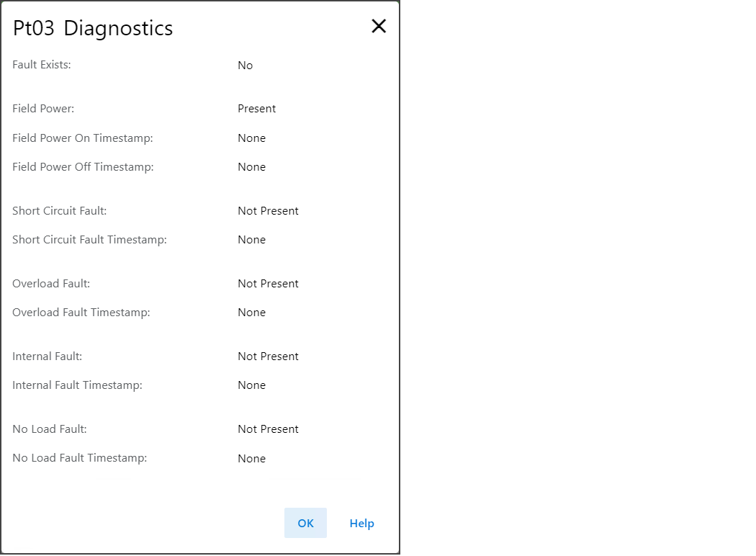Viewport: 756px width, 556px height.
Task: Click Internal Fault's Not Present value
Action: click(x=268, y=357)
